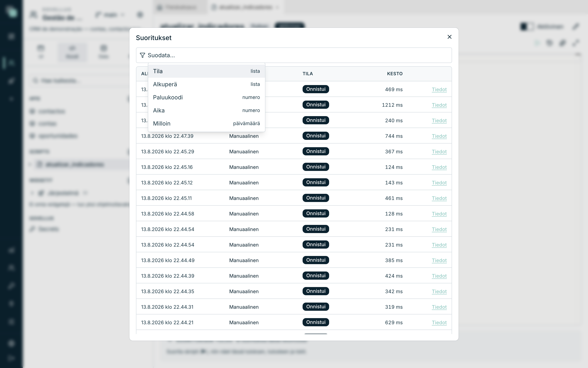Click the funnel filter icon
Screen dimensions: 588x368
[x=142, y=55]
